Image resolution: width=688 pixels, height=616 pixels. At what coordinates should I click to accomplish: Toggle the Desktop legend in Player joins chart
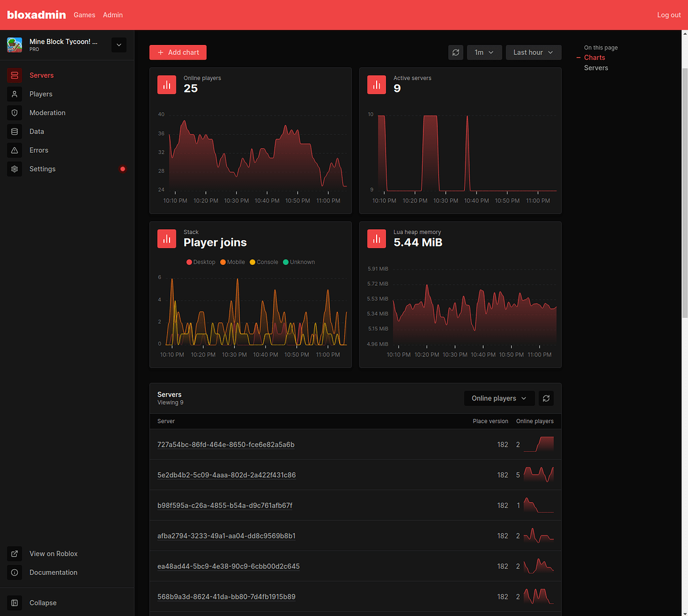click(200, 262)
